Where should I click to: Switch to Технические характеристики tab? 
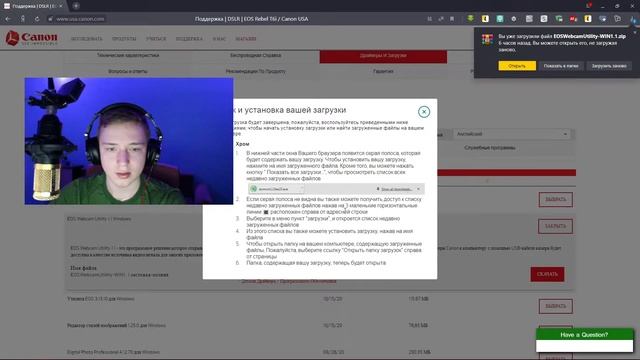[x=128, y=55]
